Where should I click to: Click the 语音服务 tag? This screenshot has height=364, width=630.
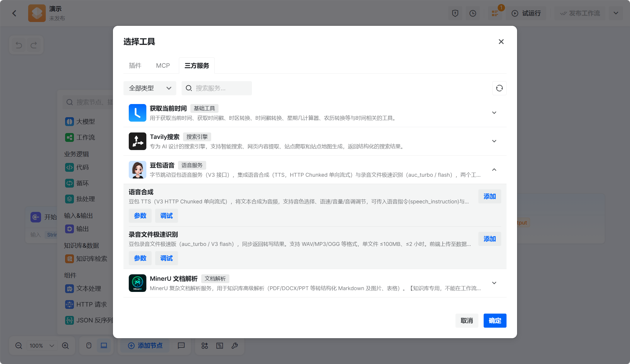click(x=192, y=165)
